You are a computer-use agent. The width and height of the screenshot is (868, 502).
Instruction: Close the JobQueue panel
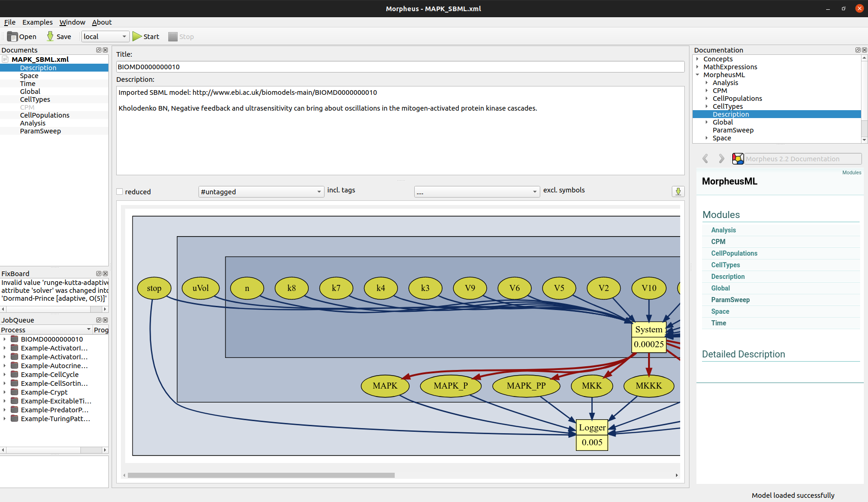pyautogui.click(x=105, y=320)
